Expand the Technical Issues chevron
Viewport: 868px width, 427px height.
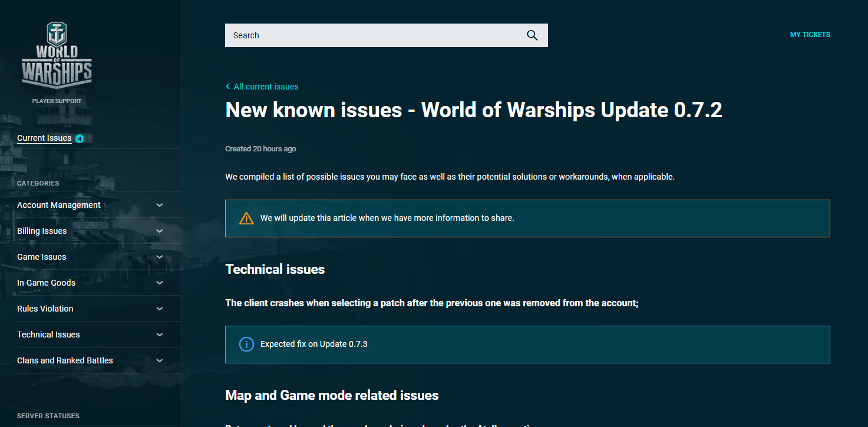click(x=159, y=335)
